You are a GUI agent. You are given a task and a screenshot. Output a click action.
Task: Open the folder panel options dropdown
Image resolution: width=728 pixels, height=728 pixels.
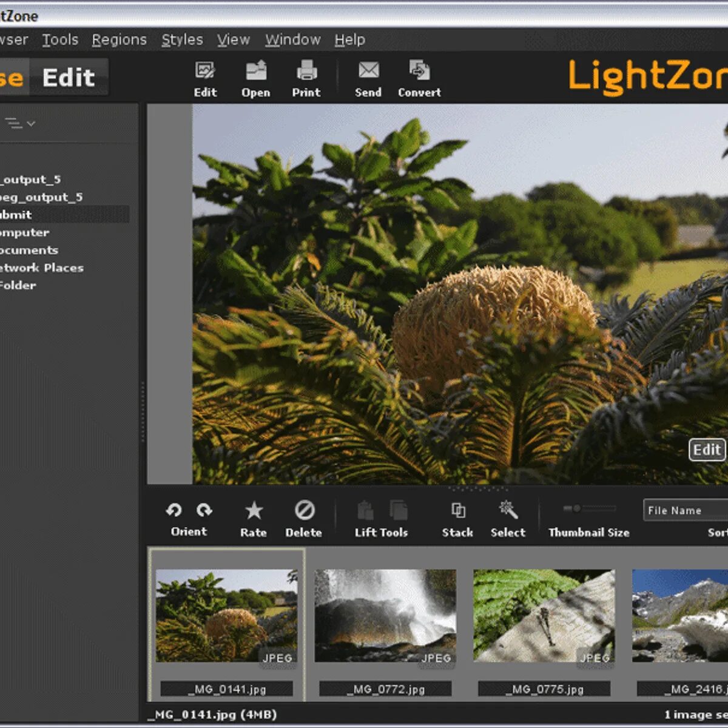(x=21, y=124)
